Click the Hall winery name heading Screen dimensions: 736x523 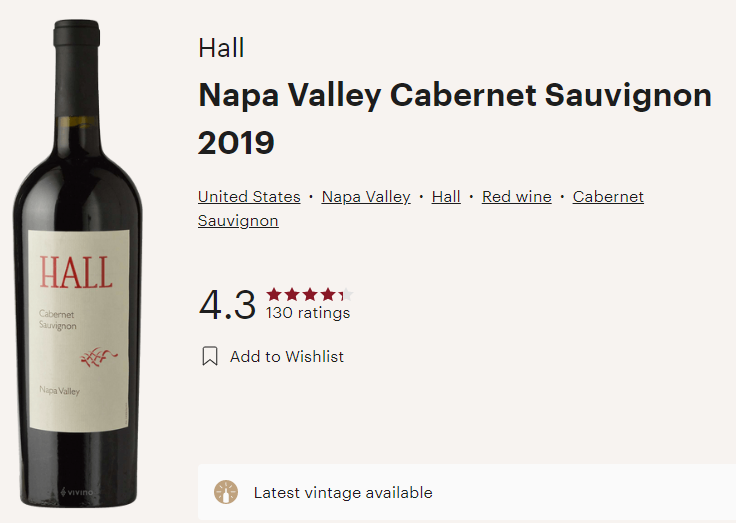point(221,48)
